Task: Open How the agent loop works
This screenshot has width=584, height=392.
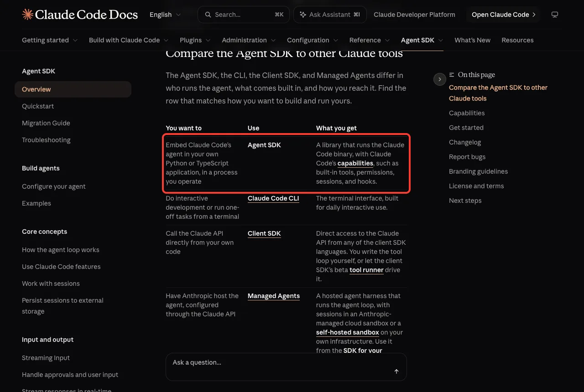Action: point(61,250)
